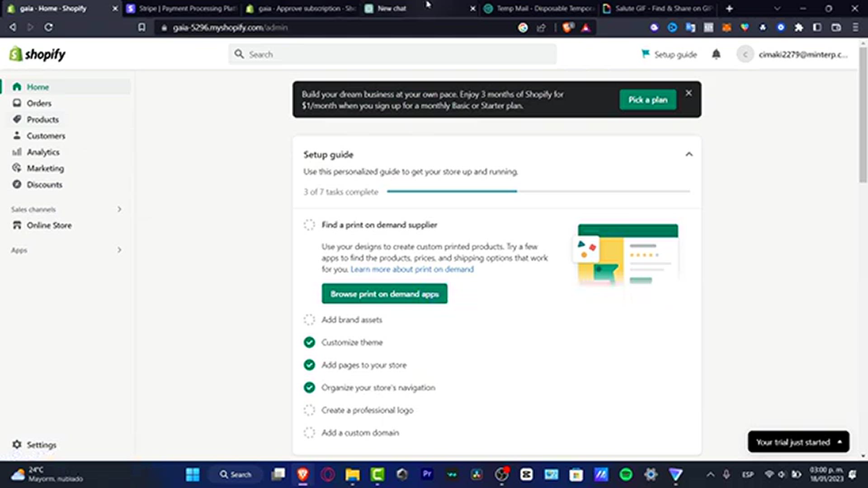
Task: Click Browse print on demand apps
Action: pyautogui.click(x=384, y=294)
